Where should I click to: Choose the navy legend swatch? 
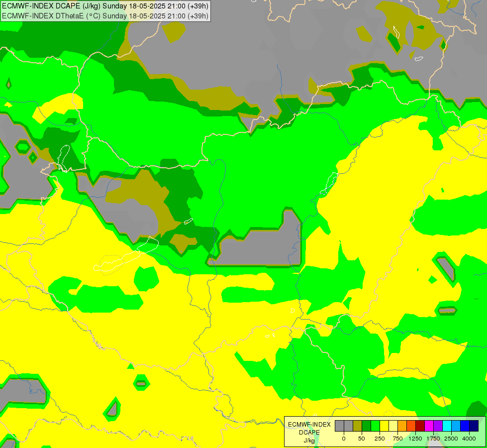tap(474, 426)
